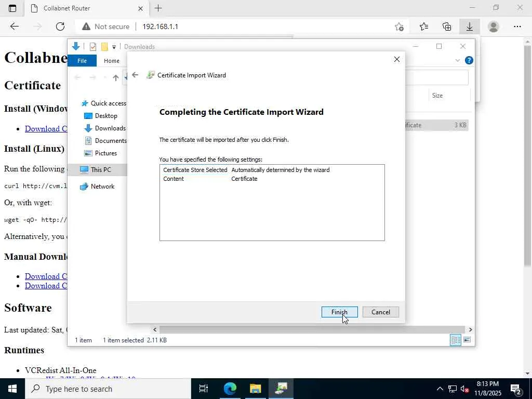The width and height of the screenshot is (532, 399).
Task: Switch to the Home ribbon tab
Action: [112, 61]
